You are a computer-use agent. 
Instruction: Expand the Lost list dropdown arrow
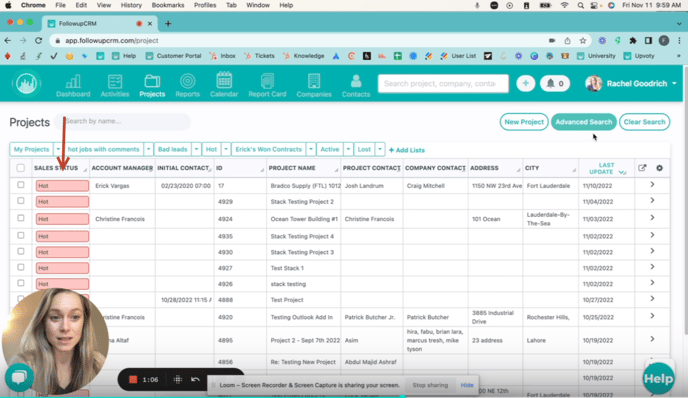coord(380,149)
